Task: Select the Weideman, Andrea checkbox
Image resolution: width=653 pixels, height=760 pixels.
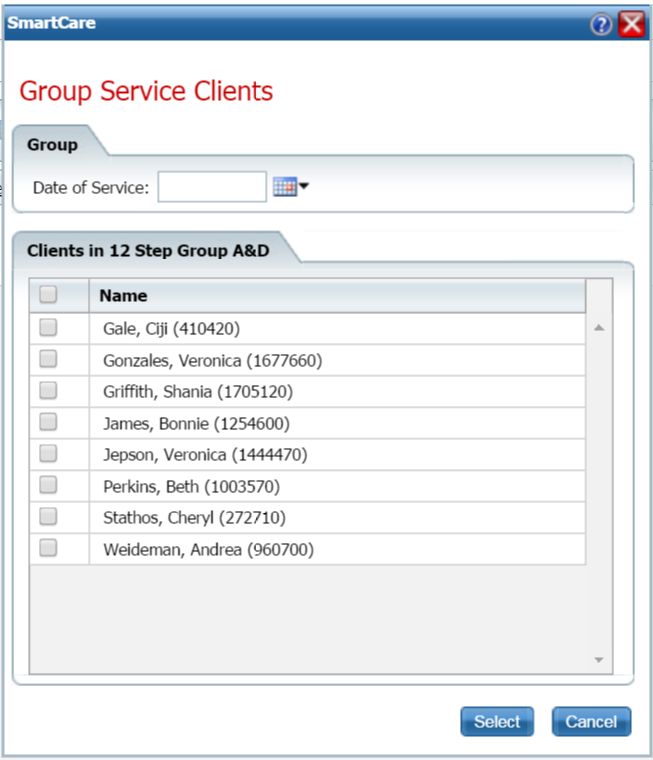Action: point(48,548)
